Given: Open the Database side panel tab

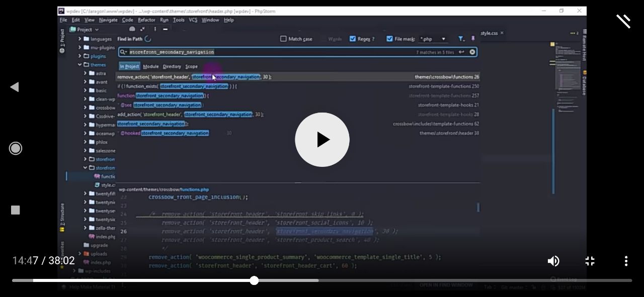Looking at the screenshot, I should tap(584, 83).
